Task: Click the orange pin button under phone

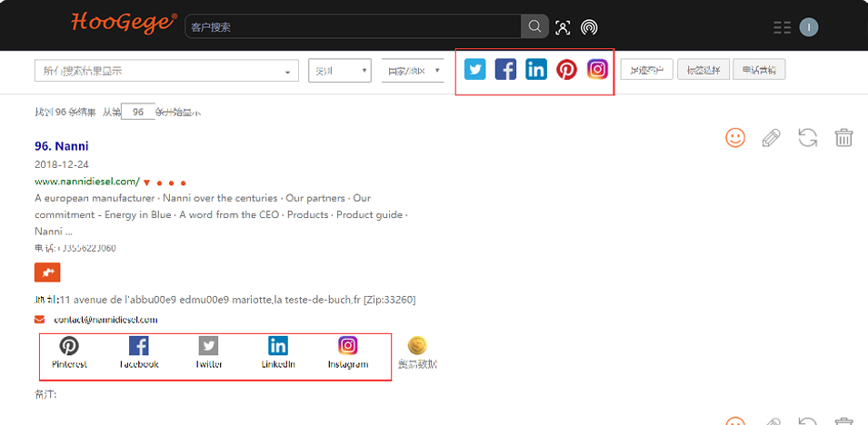Action: [x=47, y=272]
